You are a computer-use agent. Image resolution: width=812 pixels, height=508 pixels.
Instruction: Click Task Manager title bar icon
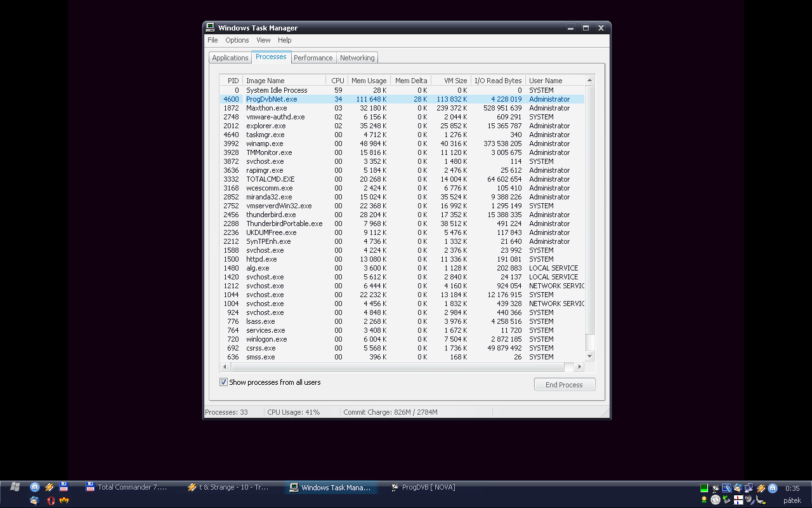(x=210, y=27)
